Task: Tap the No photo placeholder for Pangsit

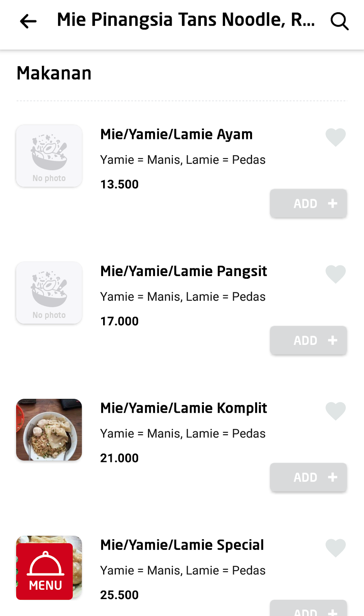Action: [x=49, y=293]
